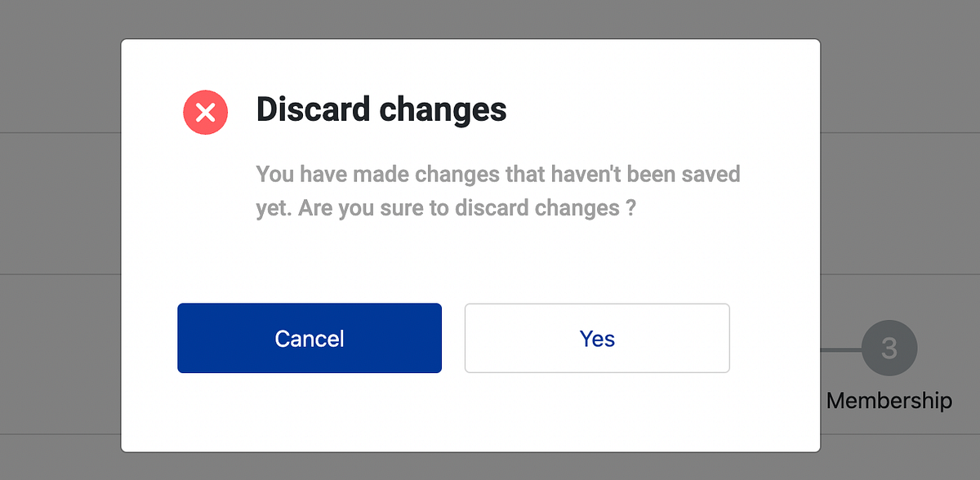Click the unsaved changes warning message

click(x=498, y=189)
